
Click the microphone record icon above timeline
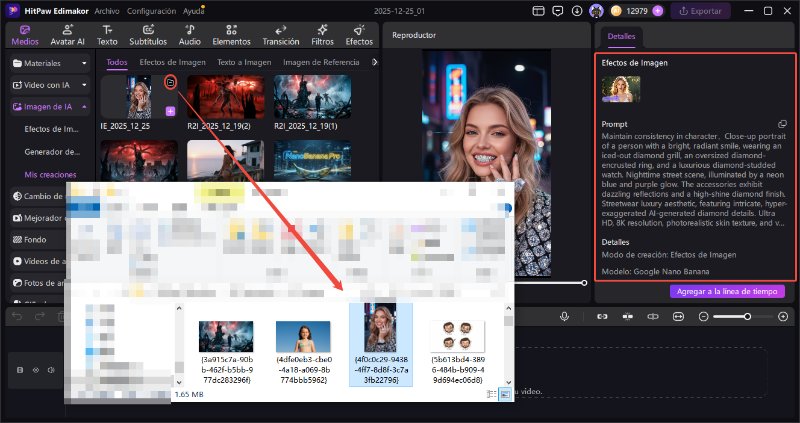[565, 316]
